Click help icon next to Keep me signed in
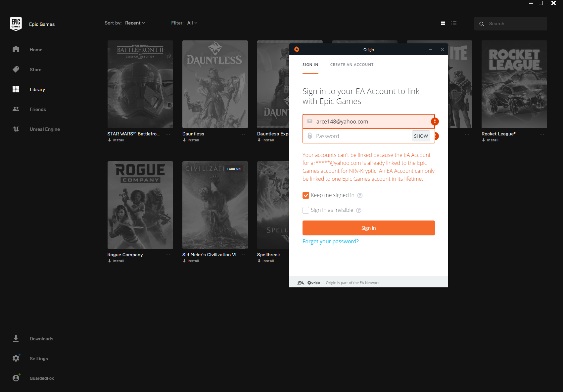Screen dimensions: 563x392 click(360, 195)
